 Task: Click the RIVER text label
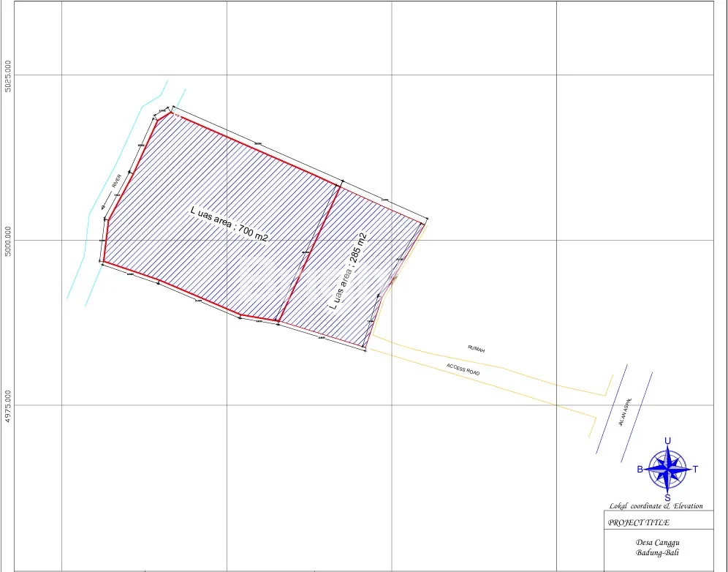point(116,181)
